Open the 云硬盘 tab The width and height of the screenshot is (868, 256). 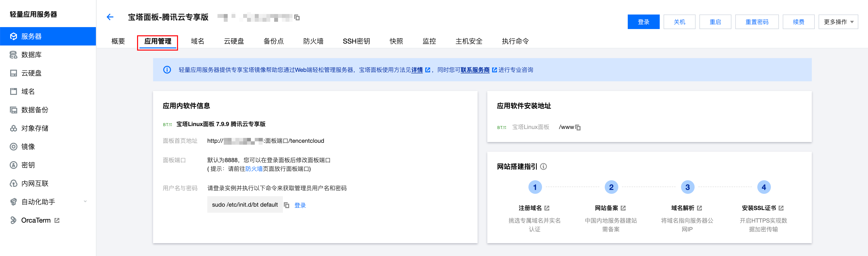234,41
